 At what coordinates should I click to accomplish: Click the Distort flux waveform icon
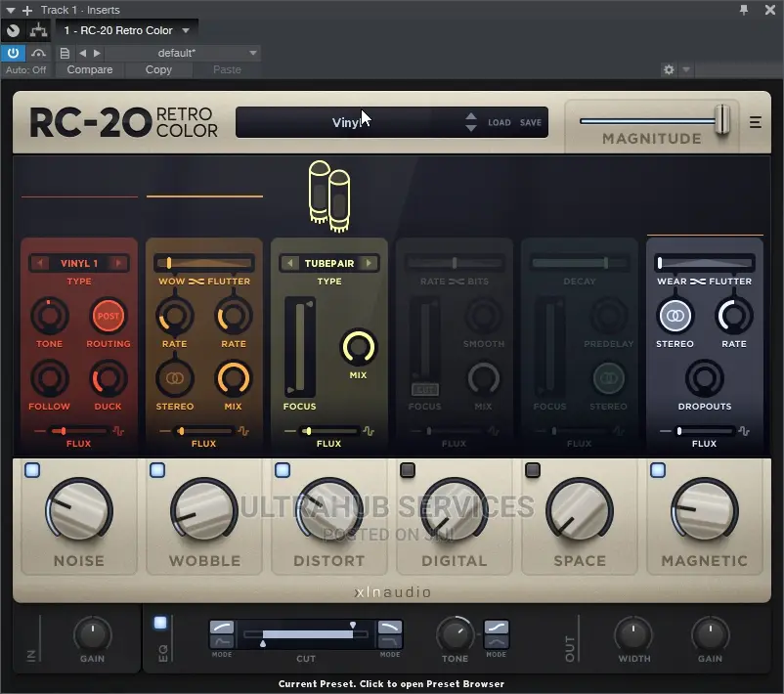coord(369,431)
